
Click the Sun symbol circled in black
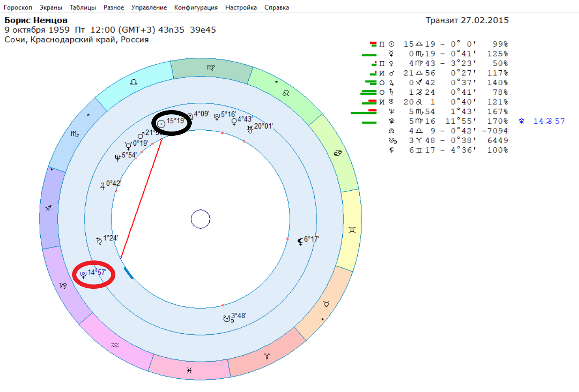click(x=161, y=124)
